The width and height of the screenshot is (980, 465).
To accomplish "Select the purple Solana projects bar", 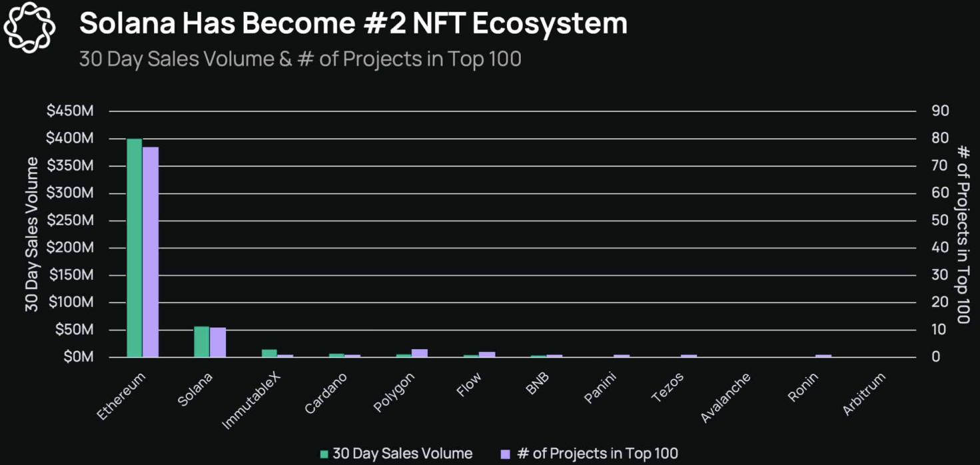I will point(218,342).
